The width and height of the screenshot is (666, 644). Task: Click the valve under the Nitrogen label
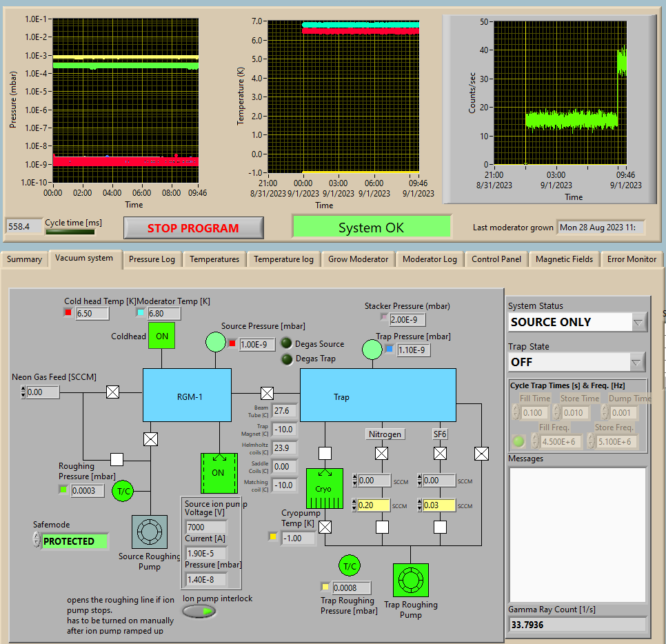click(x=381, y=453)
